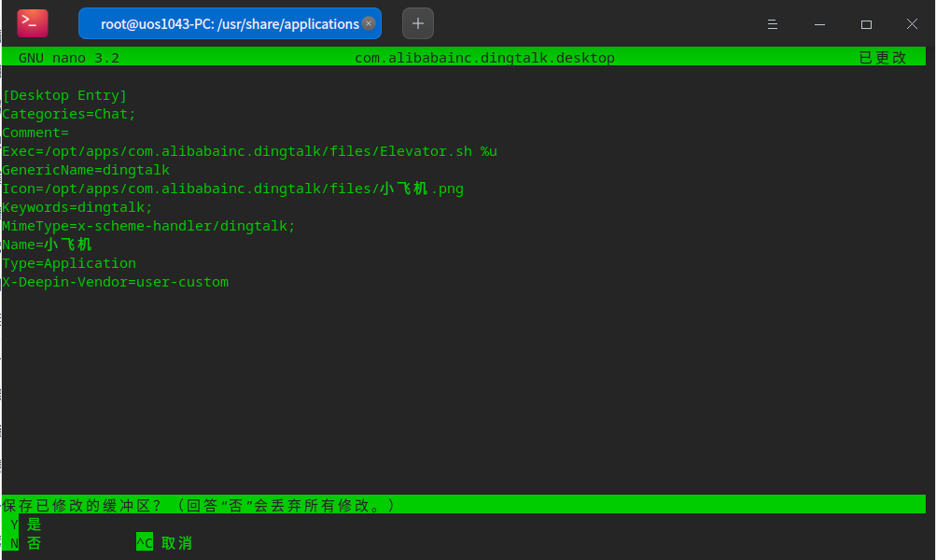Click the GenericName=dingtalk line

coord(86,170)
